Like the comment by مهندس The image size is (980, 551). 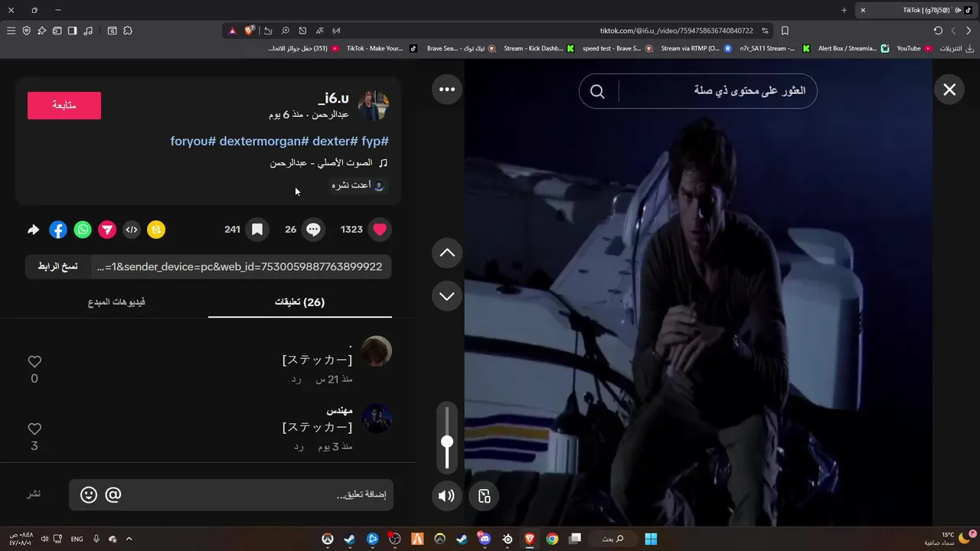(34, 429)
